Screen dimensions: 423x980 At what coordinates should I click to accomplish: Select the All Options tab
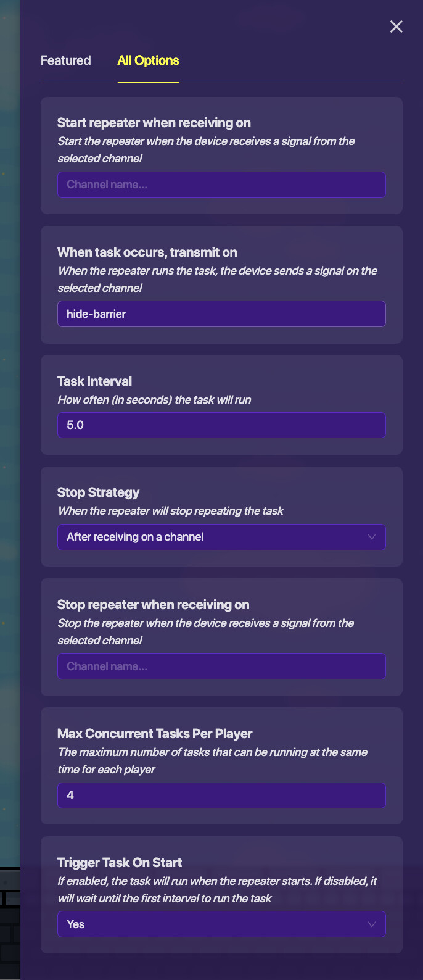click(148, 60)
